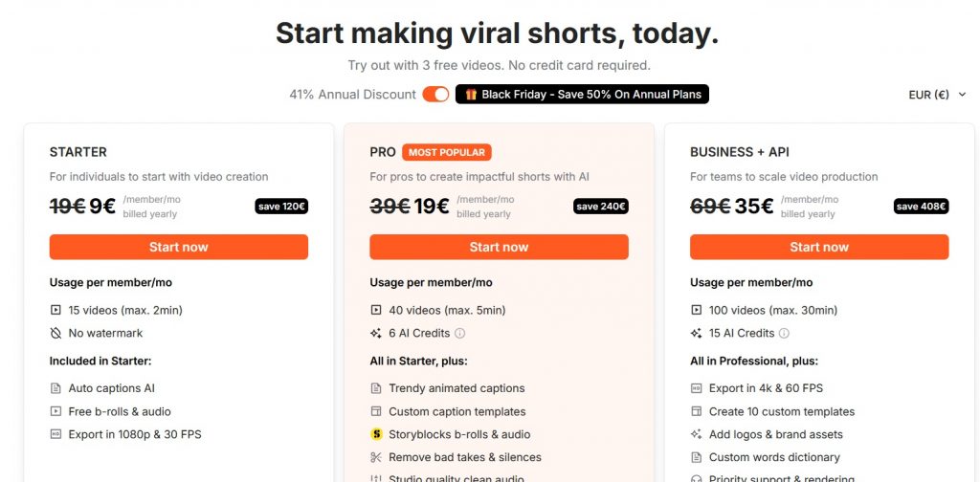Open the EUR (€) currency dropdown
Screen dimensions: 980x482
pos(937,95)
